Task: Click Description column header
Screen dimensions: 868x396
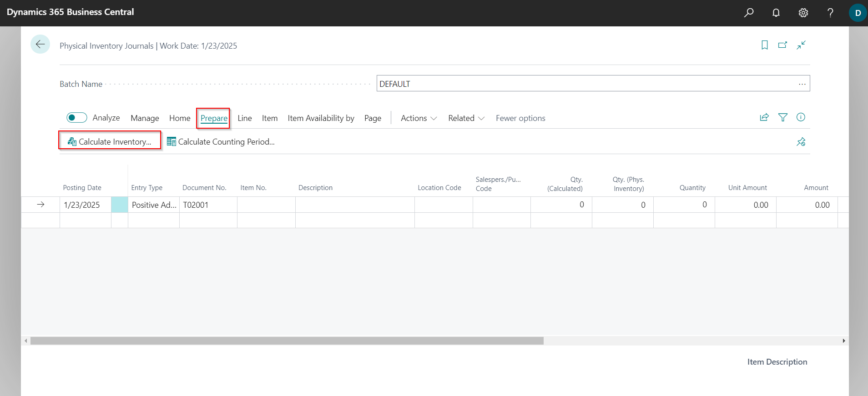Action: point(315,188)
